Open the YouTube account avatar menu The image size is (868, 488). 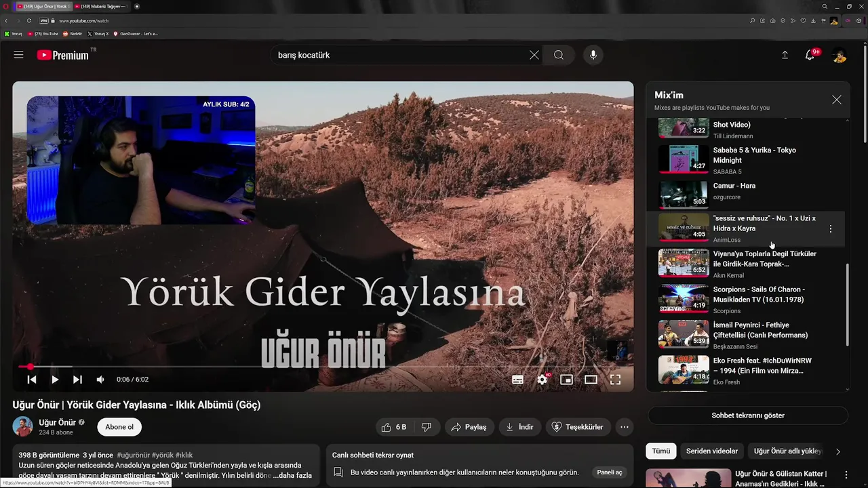(x=839, y=55)
